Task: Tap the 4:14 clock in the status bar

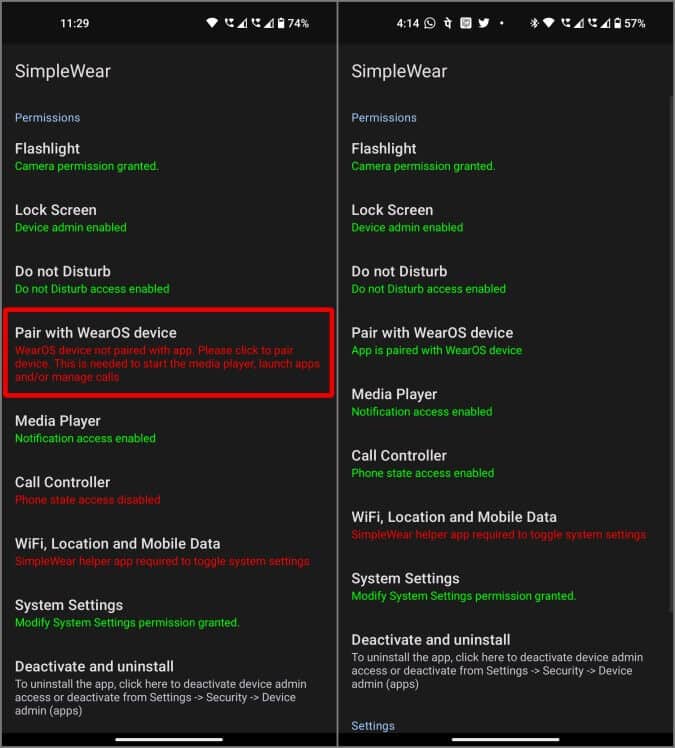Action: 407,23
